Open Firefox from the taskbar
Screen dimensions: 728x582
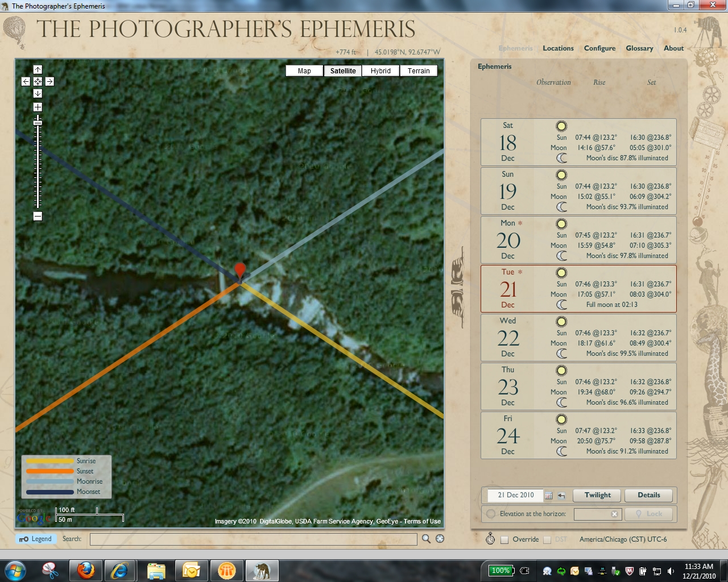pyautogui.click(x=86, y=570)
